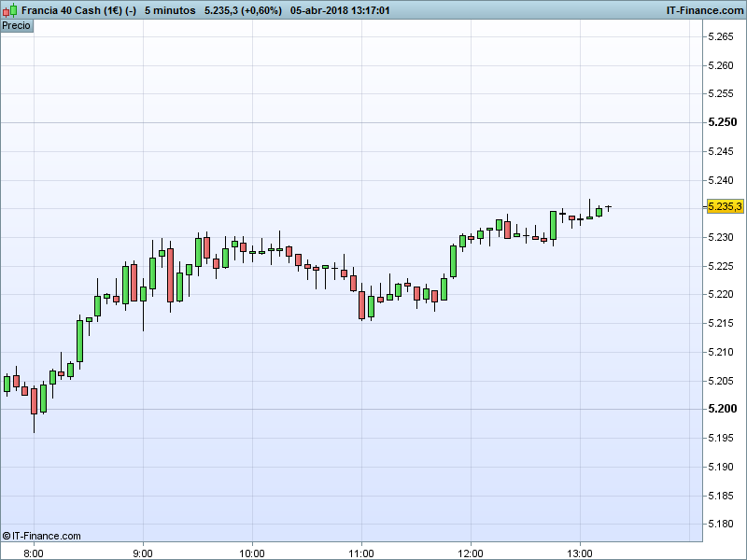Click the 5.210 price axis label

point(721,353)
